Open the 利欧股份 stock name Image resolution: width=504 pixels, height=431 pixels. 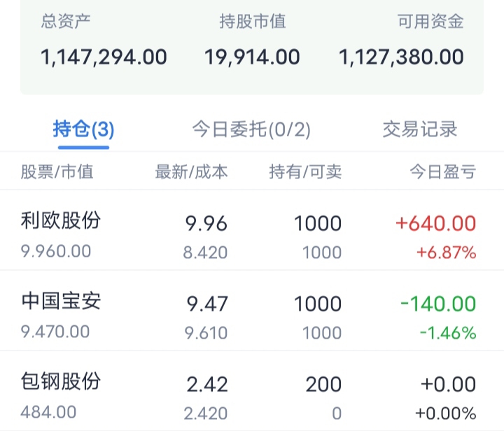coord(62,221)
